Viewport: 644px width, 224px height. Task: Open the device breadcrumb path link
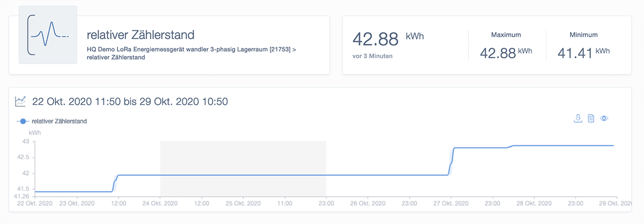point(192,53)
